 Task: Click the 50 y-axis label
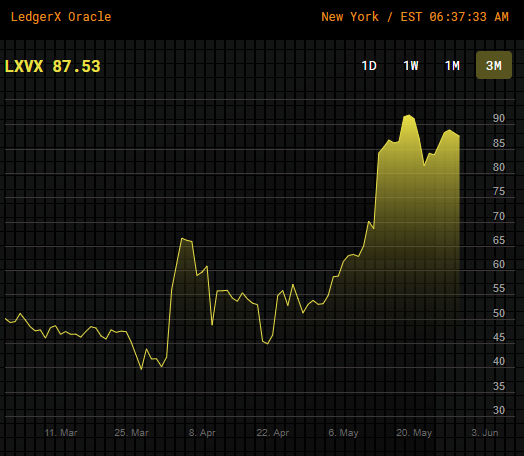[x=499, y=313]
